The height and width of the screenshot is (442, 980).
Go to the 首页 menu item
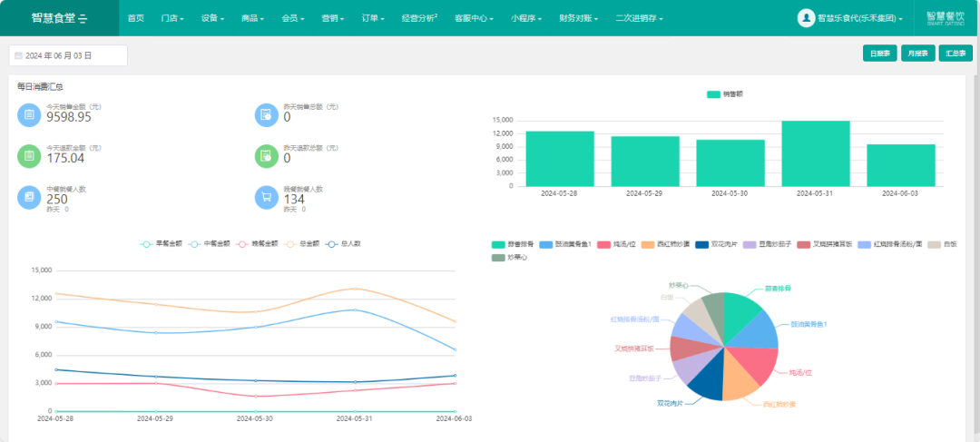pos(135,18)
